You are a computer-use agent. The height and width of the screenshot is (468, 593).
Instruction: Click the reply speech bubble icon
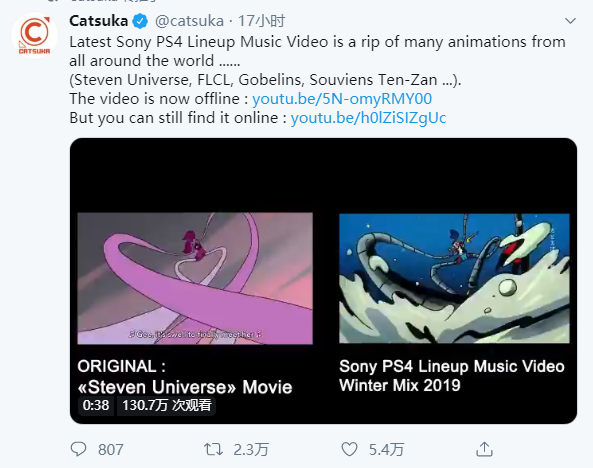pos(79,449)
